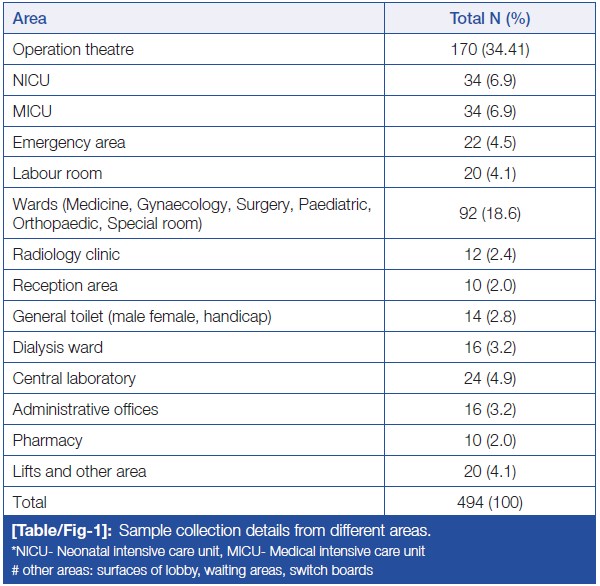
Task: Select the NICU row label
Action: 32,80
